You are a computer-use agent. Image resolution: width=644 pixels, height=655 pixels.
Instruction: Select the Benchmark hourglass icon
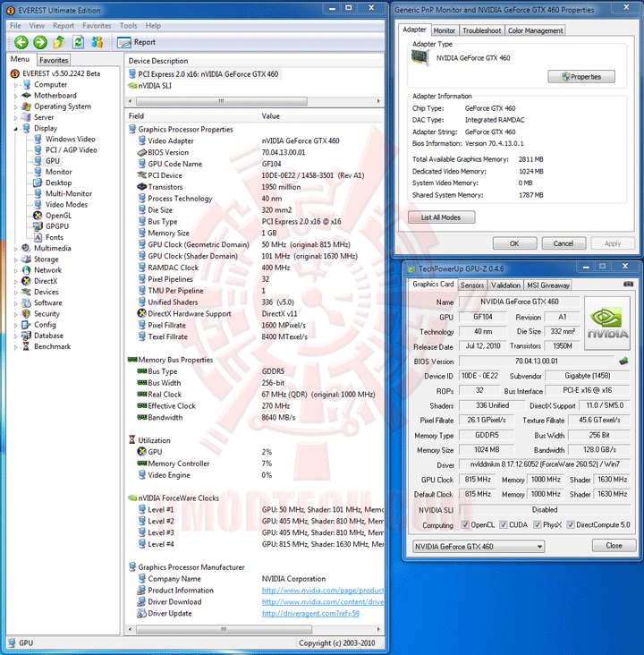26,346
